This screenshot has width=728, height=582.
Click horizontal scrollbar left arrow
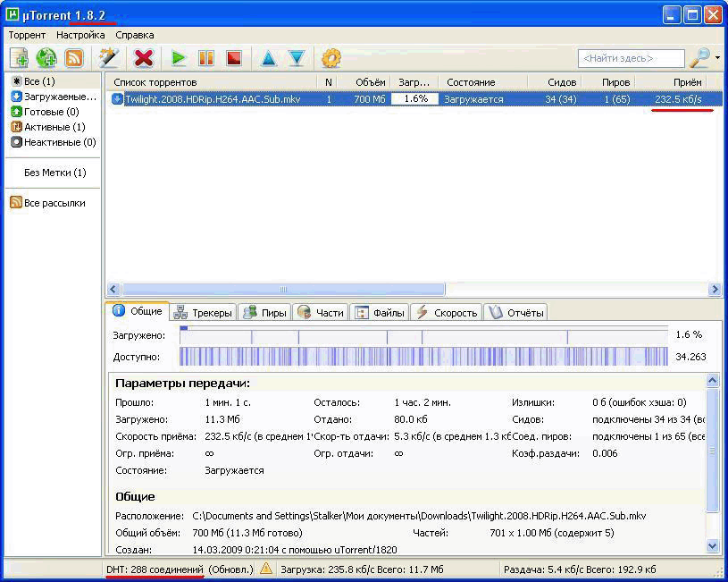tap(113, 289)
